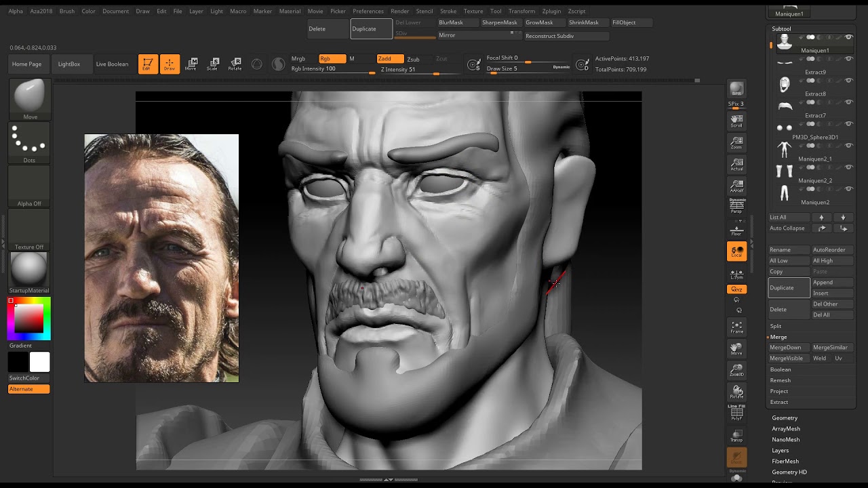This screenshot has height=488, width=868.
Task: Expand the Geometry section
Action: (x=785, y=418)
